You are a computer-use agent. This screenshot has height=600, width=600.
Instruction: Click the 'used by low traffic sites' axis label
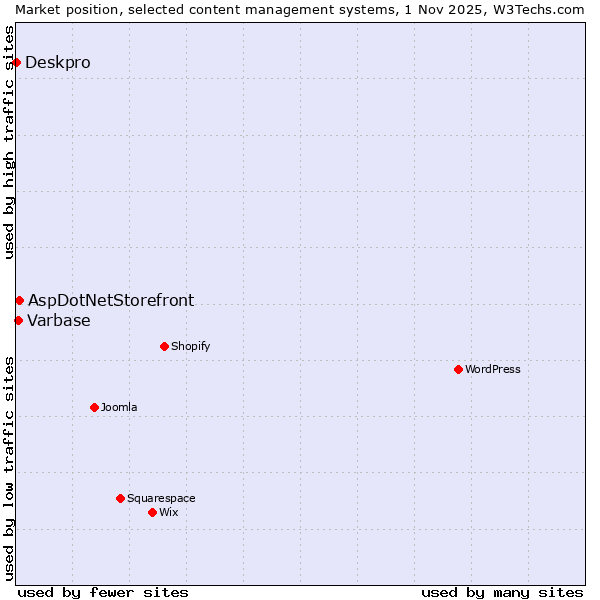click(9, 467)
